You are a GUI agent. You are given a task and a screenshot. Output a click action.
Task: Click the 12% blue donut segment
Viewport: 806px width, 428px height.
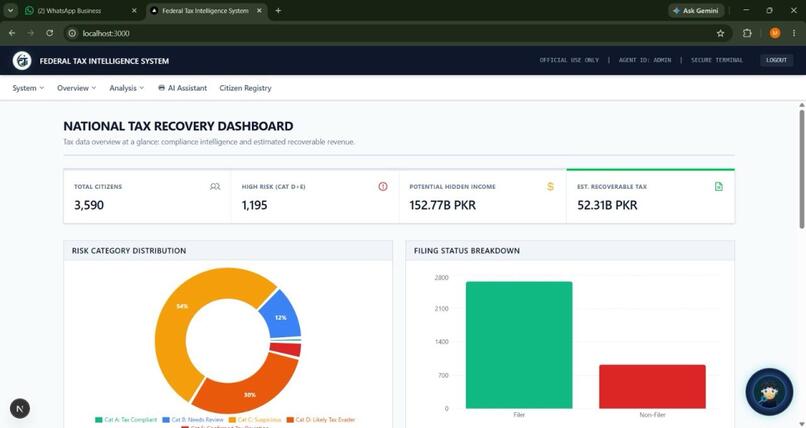pyautogui.click(x=282, y=316)
